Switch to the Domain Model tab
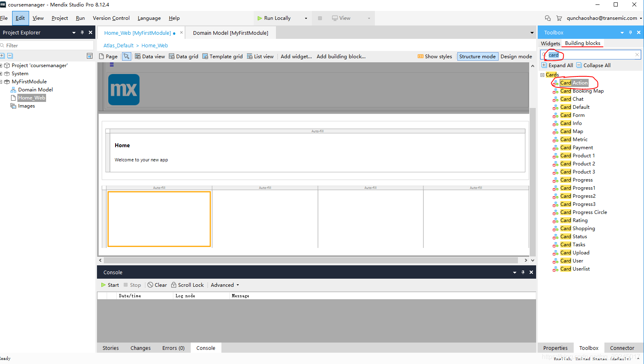The height and width of the screenshot is (364, 644). tap(230, 33)
